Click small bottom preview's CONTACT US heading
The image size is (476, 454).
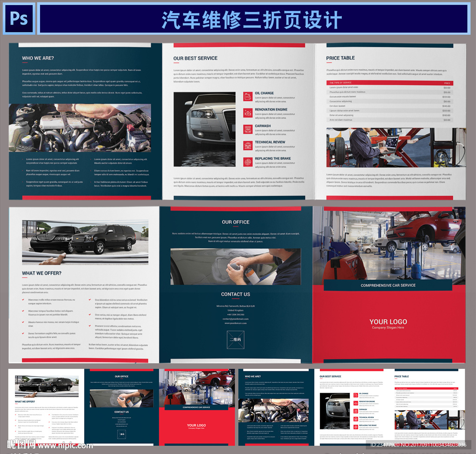(121, 412)
